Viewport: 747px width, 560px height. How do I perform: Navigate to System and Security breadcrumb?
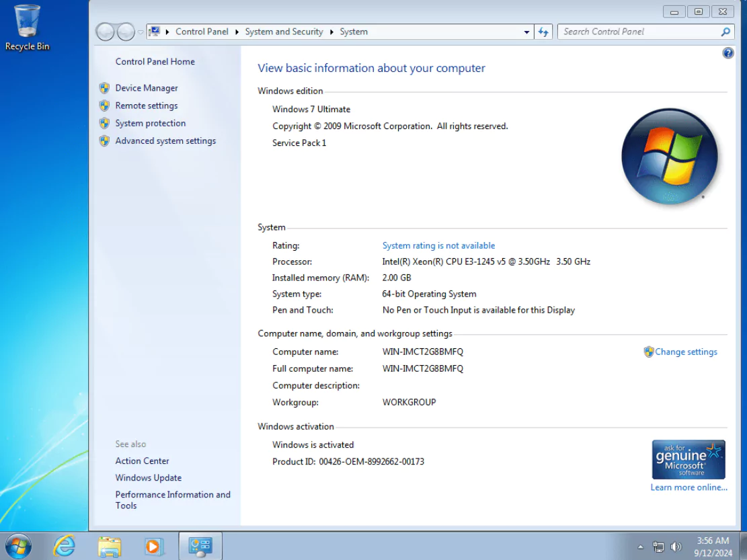tap(284, 32)
